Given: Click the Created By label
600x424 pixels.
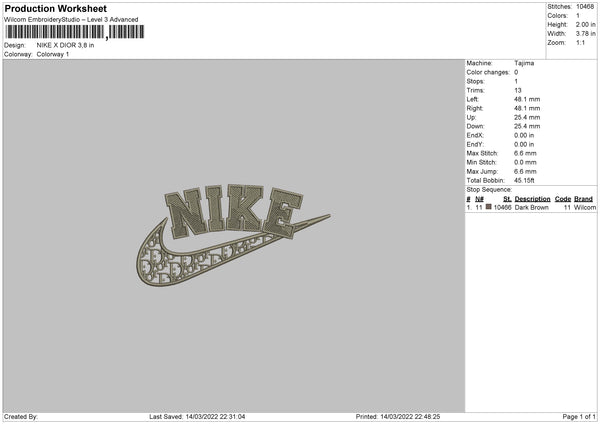Looking at the screenshot, I should [x=21, y=416].
